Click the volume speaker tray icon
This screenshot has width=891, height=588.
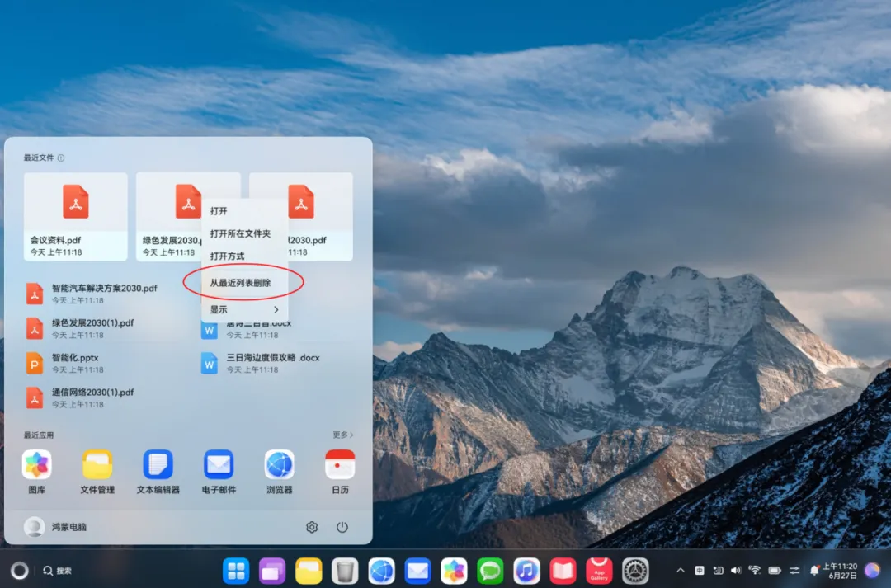737,571
